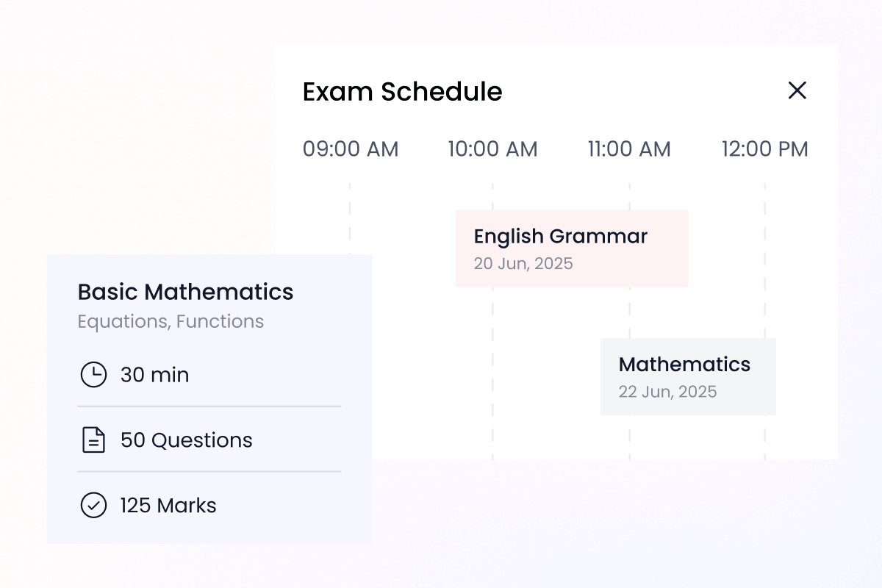882x588 pixels.
Task: Open the Mathematics exam entry
Action: [687, 376]
